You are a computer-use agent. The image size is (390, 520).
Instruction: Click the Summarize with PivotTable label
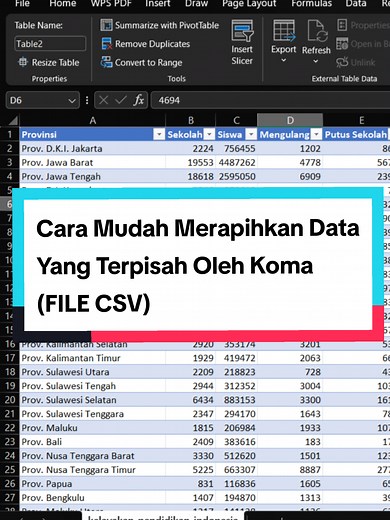[x=167, y=25]
